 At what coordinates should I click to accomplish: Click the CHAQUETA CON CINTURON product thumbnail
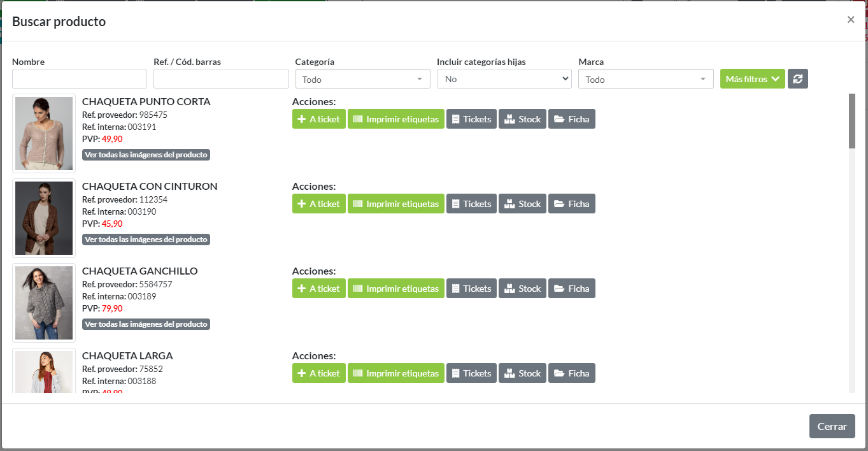coord(44,218)
